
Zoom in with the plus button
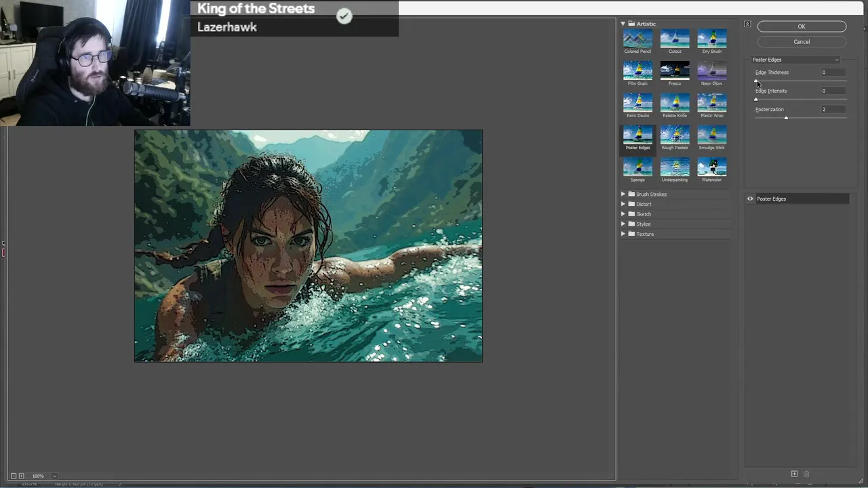pyautogui.click(x=22, y=476)
